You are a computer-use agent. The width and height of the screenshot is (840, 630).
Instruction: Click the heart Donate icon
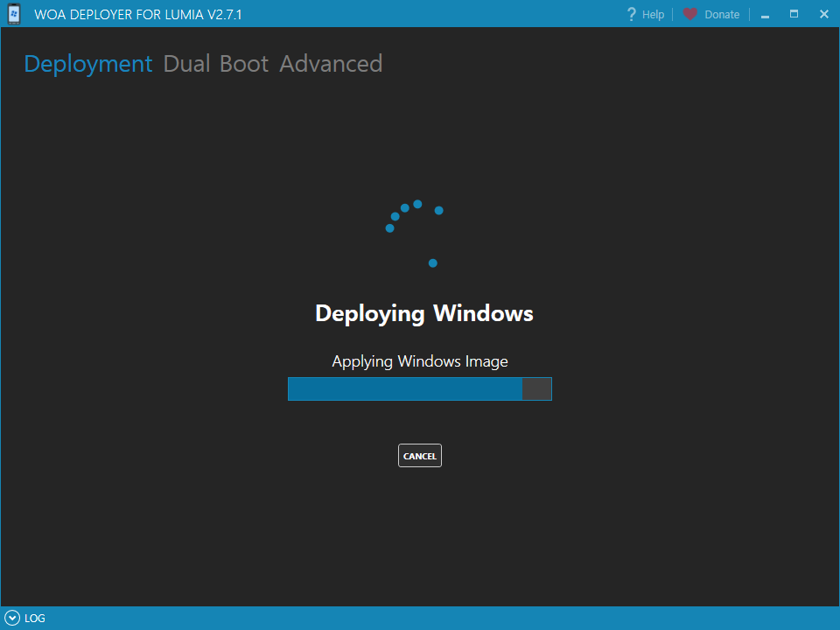(x=690, y=14)
